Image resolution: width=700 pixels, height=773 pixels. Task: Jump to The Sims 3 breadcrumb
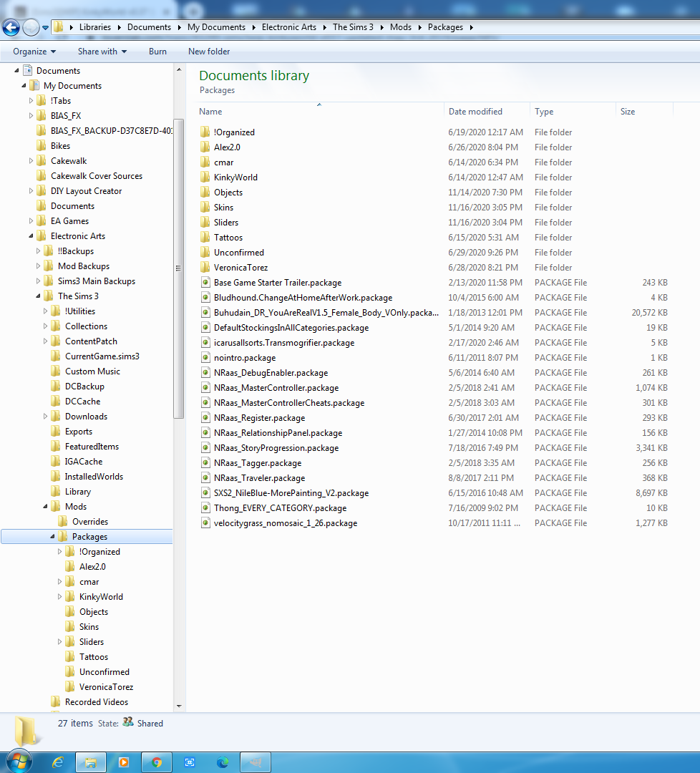point(353,27)
